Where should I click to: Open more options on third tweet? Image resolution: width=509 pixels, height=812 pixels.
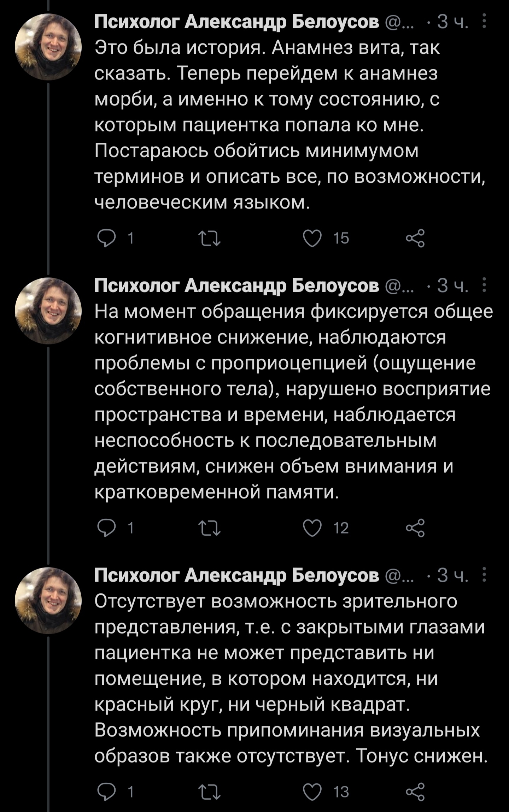pos(484,575)
